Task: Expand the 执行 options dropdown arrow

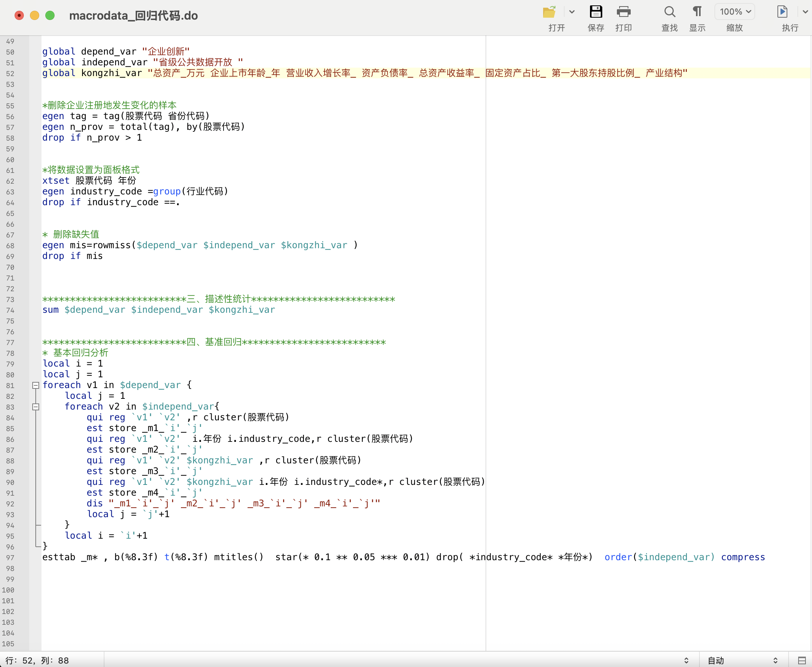Action: pyautogui.click(x=805, y=12)
